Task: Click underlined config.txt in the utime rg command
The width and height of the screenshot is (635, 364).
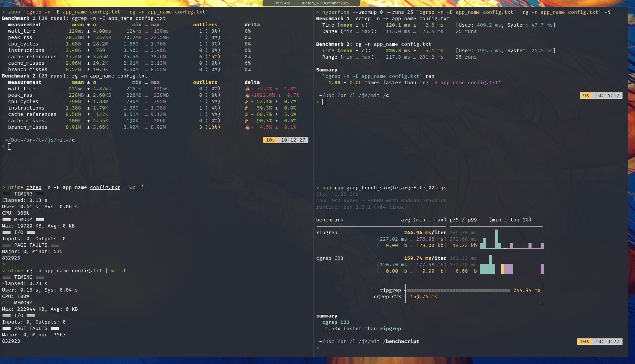Action: pos(87,271)
